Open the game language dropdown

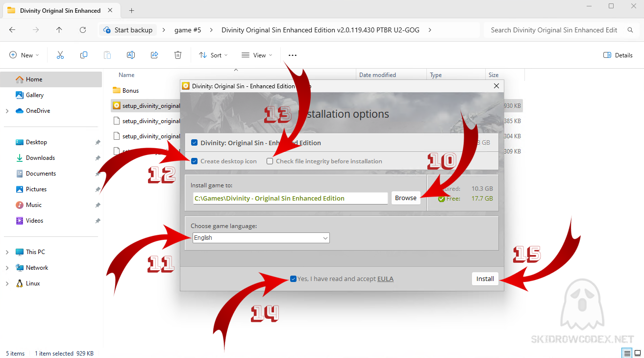261,238
